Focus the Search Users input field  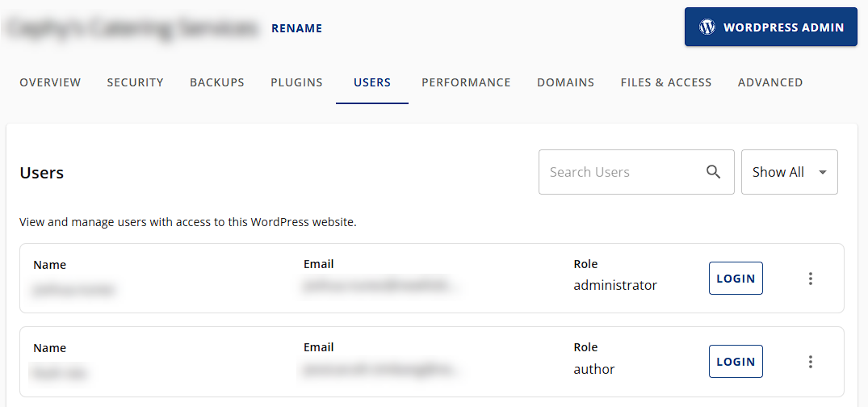click(x=618, y=172)
